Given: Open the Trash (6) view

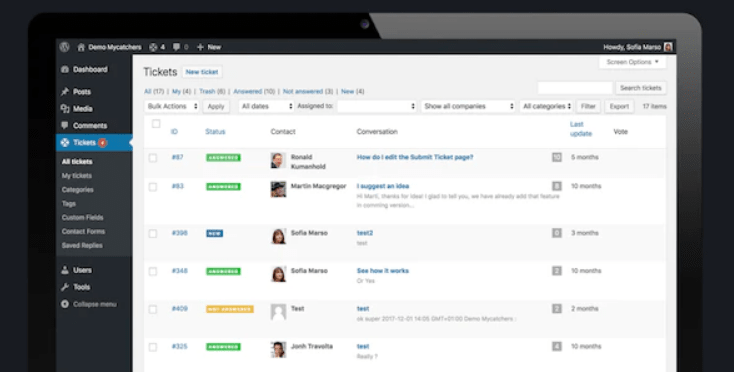Looking at the screenshot, I should (212, 91).
